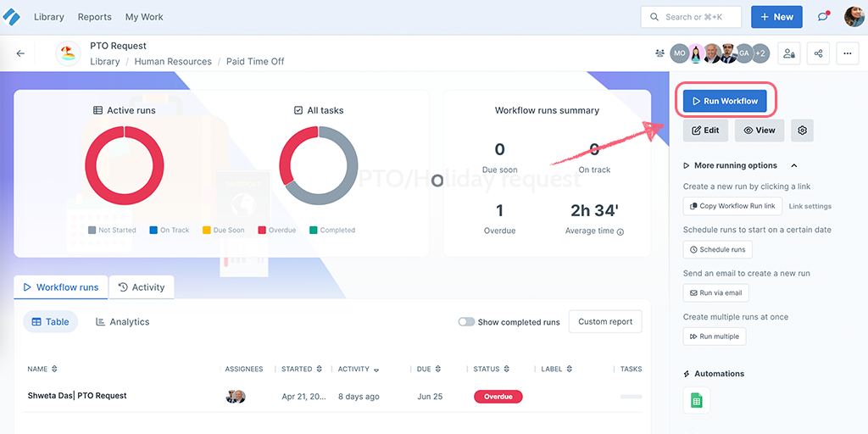Open the three-dot more options menu
The image size is (868, 434).
coord(847,53)
